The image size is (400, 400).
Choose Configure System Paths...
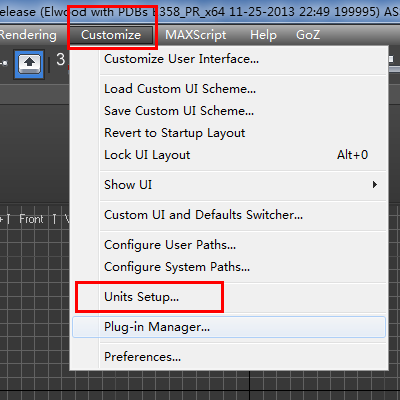click(x=229, y=267)
